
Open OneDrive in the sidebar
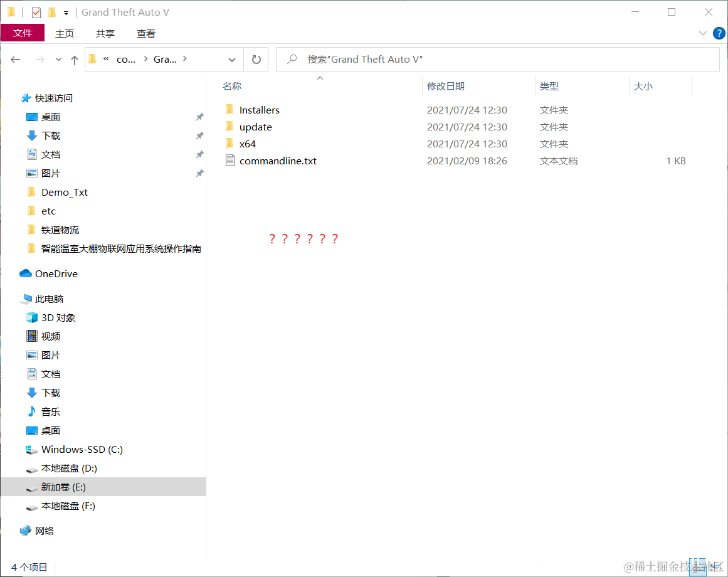coord(56,274)
